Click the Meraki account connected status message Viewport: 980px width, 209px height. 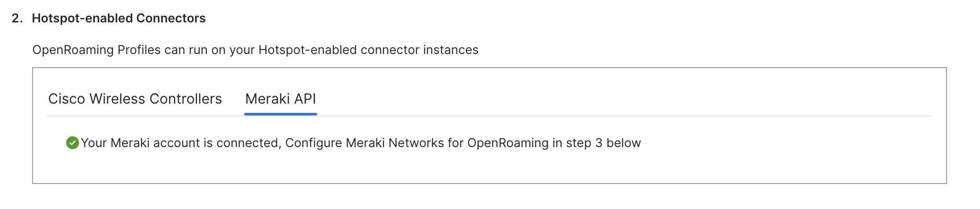coord(361,143)
